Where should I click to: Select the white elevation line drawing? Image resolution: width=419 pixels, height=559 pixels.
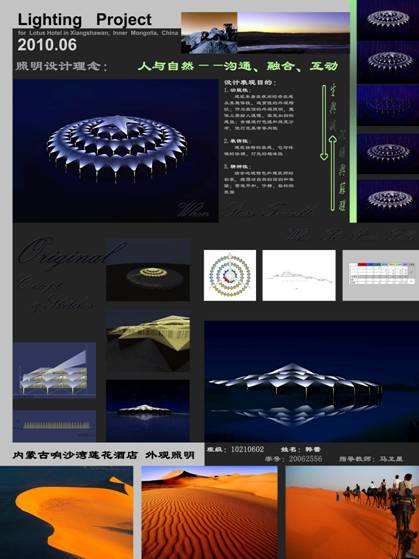coord(299,275)
